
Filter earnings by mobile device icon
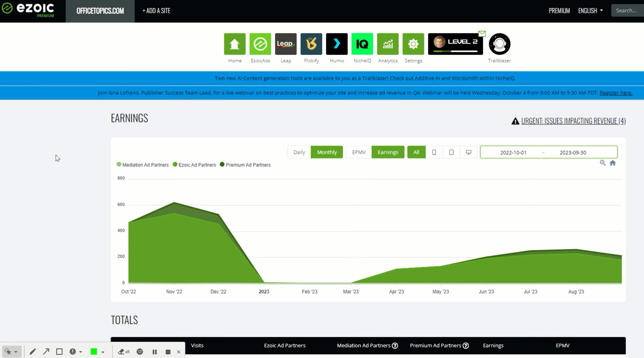pyautogui.click(x=434, y=152)
